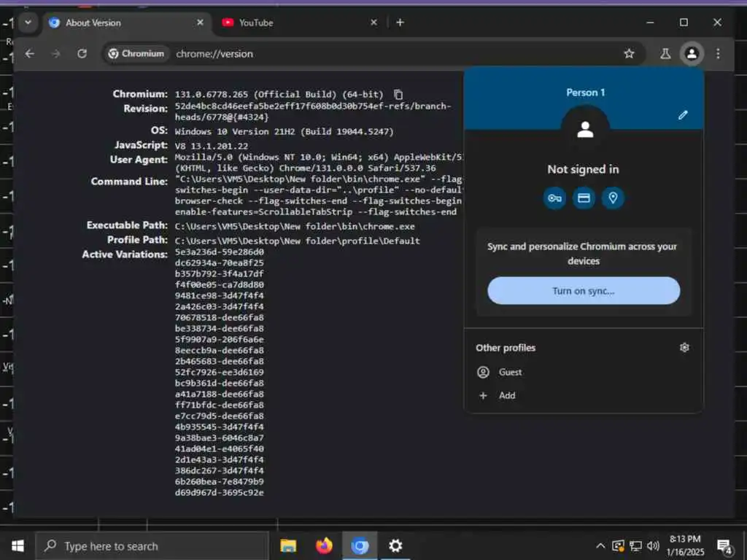Show hidden tray icons chevron
The height and width of the screenshot is (560, 747).
tap(600, 545)
